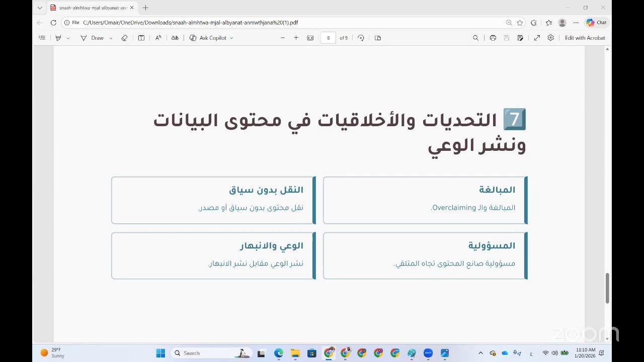Open weather widget showing 29°F
The width and height of the screenshot is (644, 362).
52,353
